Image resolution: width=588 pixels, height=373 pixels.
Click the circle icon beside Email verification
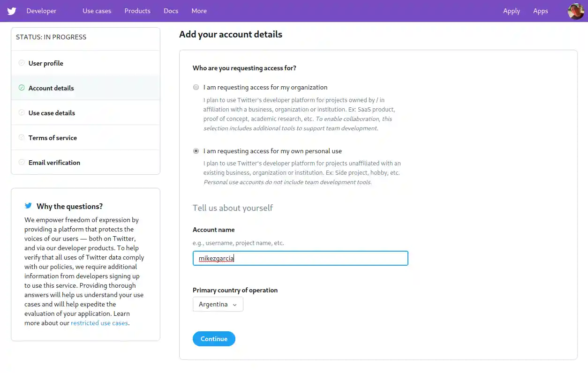click(22, 162)
